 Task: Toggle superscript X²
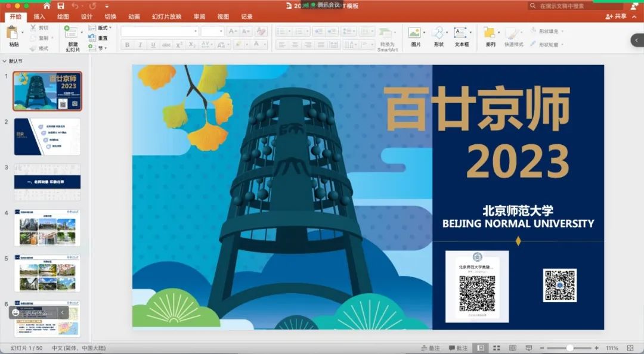coord(179,45)
